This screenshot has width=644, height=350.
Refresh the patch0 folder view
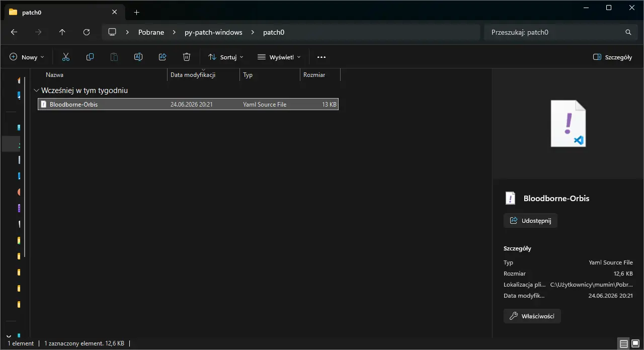87,32
